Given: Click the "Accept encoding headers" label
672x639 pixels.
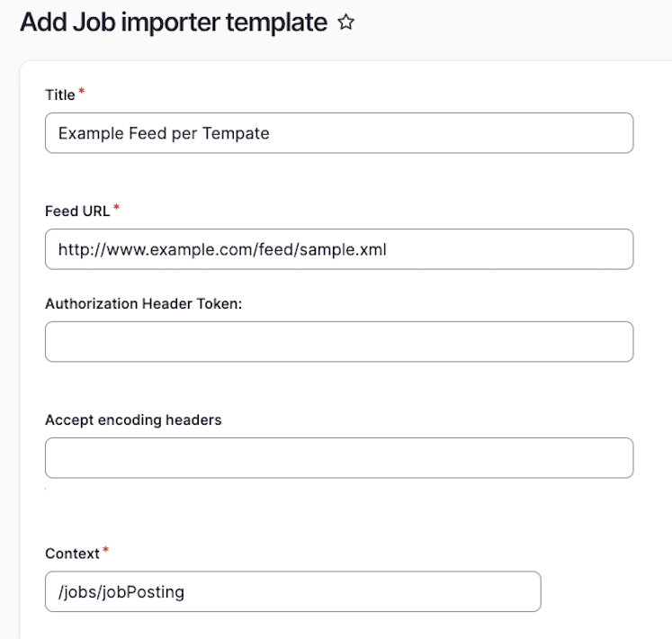Looking at the screenshot, I should [x=133, y=419].
